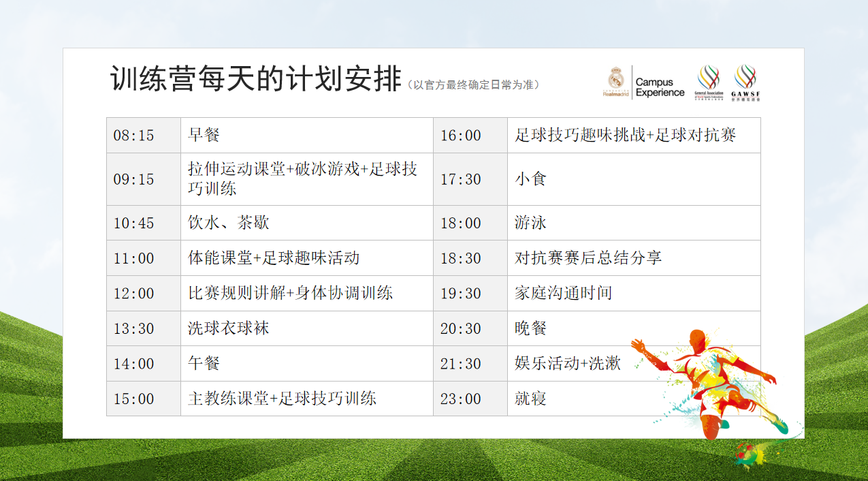Click the 比赛规则讲解+身体协调训练 cell
Viewport: 868px width, 481px height.
coord(306,294)
